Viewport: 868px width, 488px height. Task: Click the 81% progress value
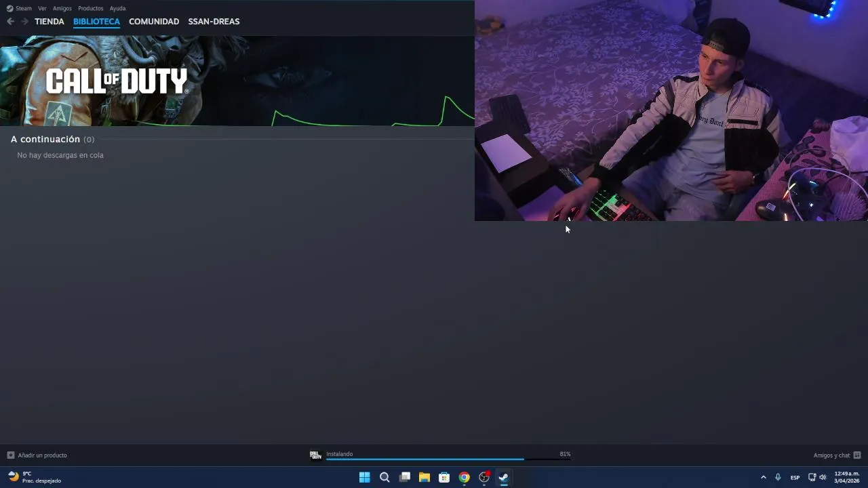pos(565,454)
